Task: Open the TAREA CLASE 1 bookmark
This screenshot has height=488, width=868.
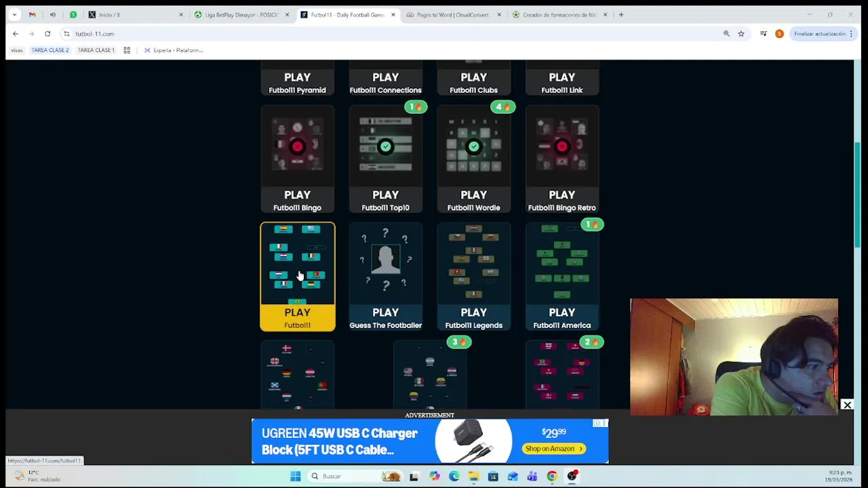Action: pyautogui.click(x=96, y=50)
